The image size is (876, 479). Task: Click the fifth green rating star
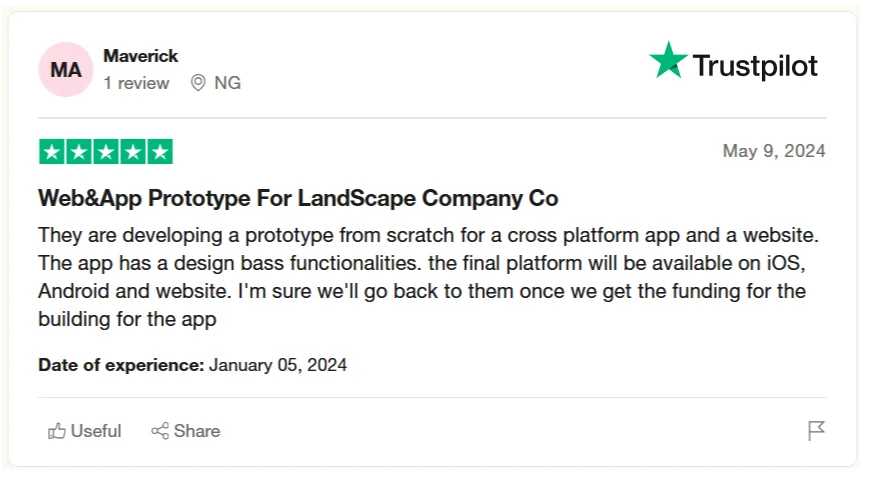coord(160,151)
